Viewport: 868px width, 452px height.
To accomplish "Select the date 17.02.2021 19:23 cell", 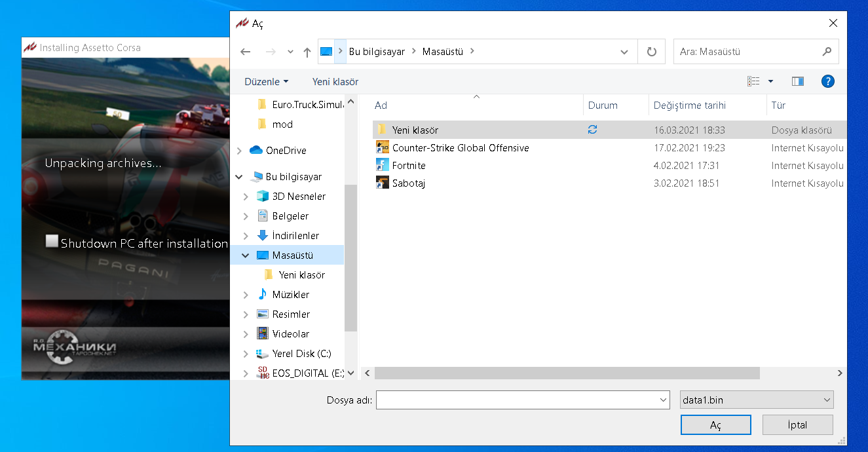I will pos(689,147).
